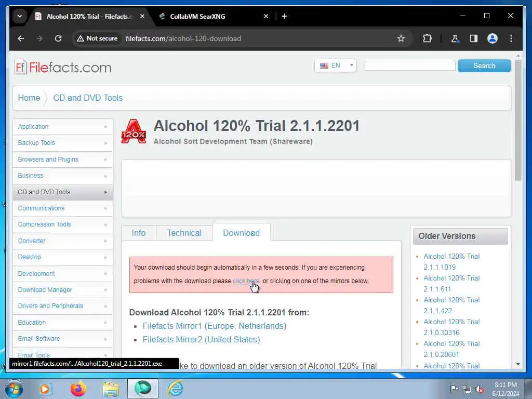Image resolution: width=532 pixels, height=399 pixels.
Task: Expand the Backup Tools category arrow
Action: tap(105, 143)
